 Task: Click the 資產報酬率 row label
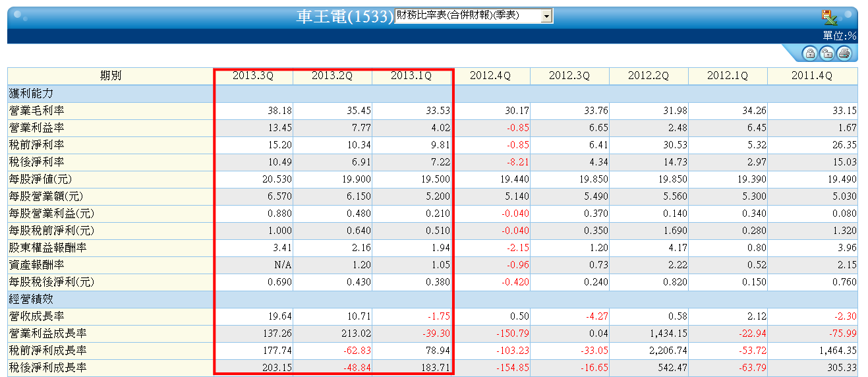pos(36,264)
